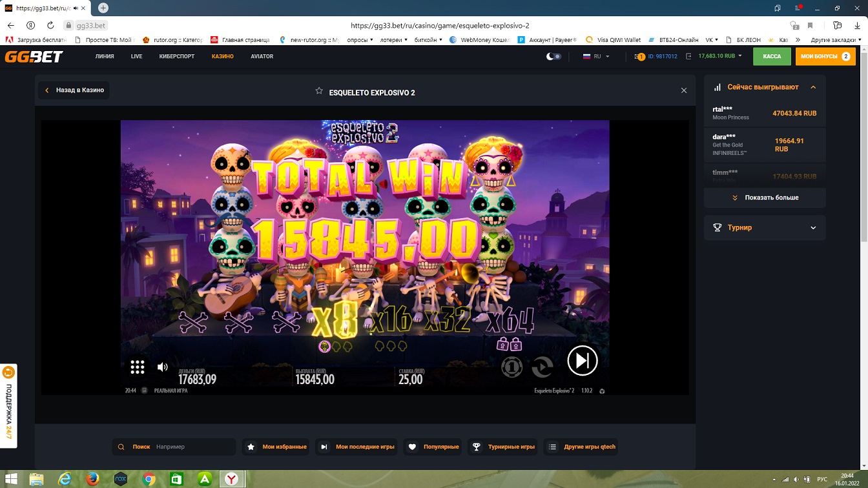Open the Поддержка 24/7 support tab
868x488 pixels.
[8, 406]
